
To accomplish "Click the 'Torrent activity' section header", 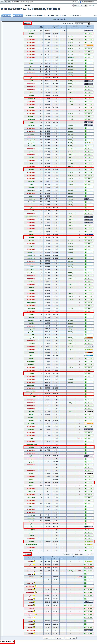I will (60, 19).
